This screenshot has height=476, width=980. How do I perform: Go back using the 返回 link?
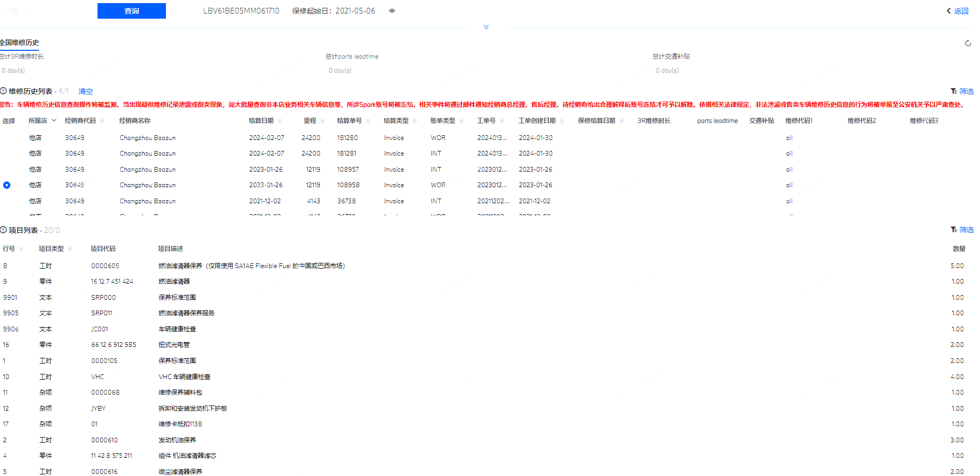click(958, 11)
